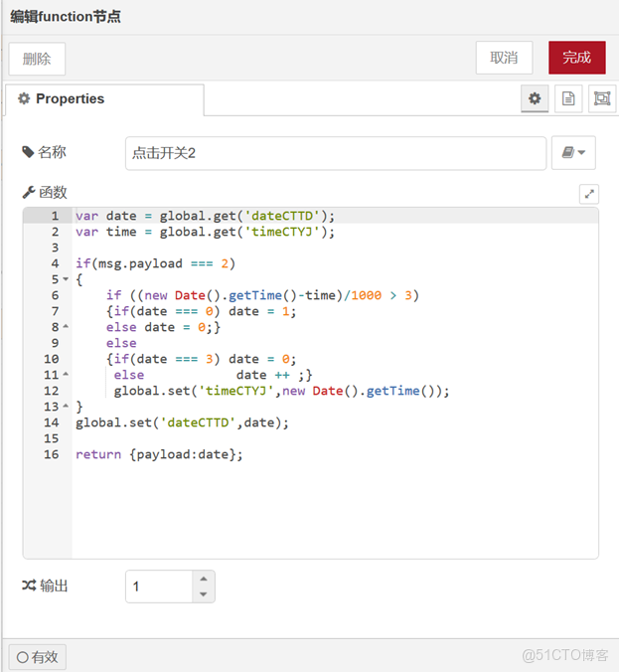Click the 取消 cancel button

(x=504, y=58)
